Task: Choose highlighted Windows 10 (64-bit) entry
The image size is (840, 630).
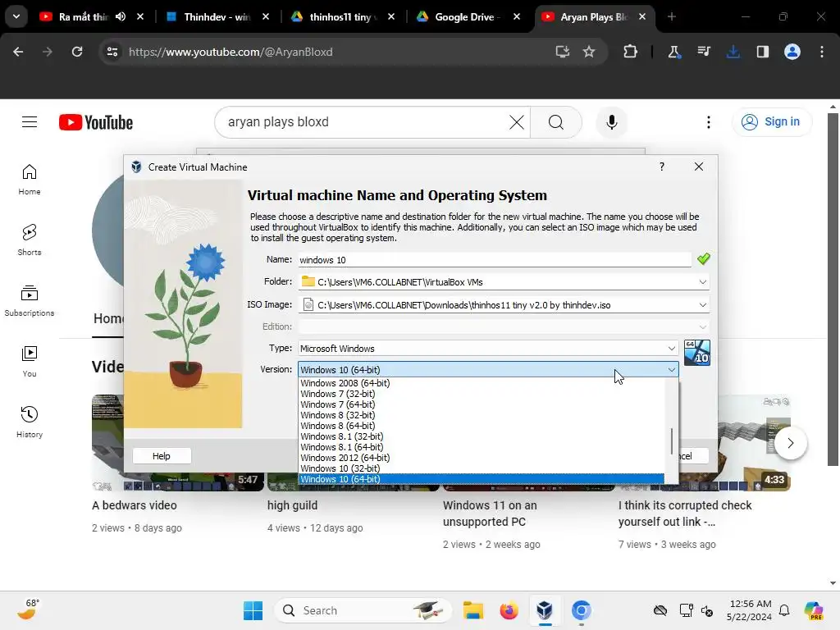Action: click(481, 479)
